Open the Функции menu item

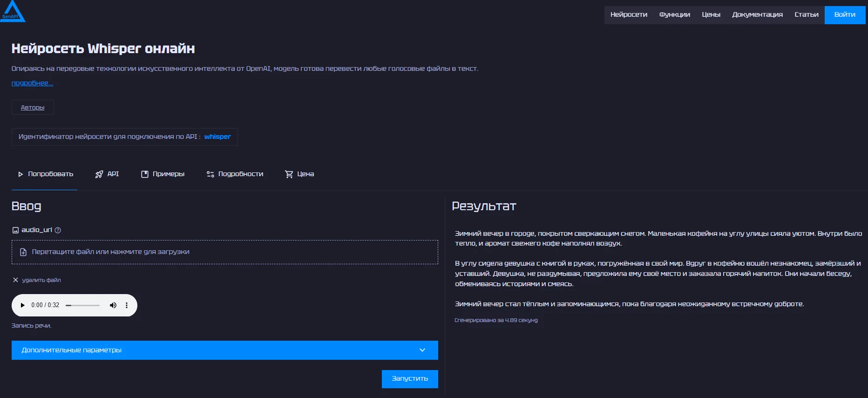click(674, 15)
